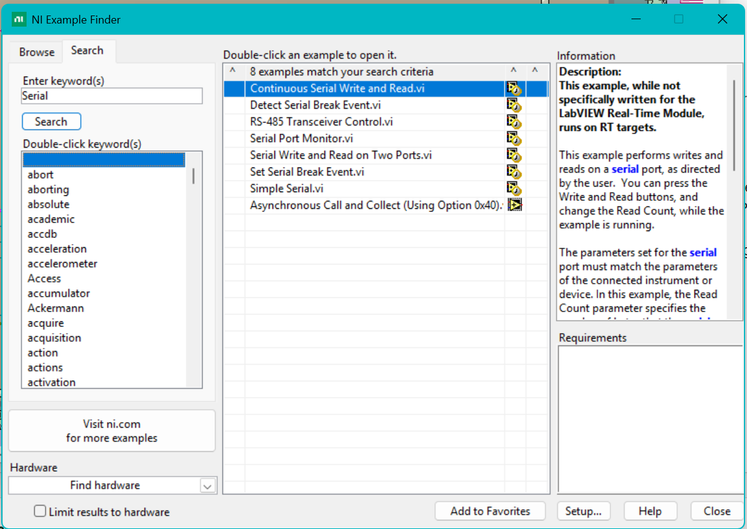This screenshot has width=747, height=529.
Task: Select Serial Write and Read on Two Ports.vi
Action: pos(341,155)
